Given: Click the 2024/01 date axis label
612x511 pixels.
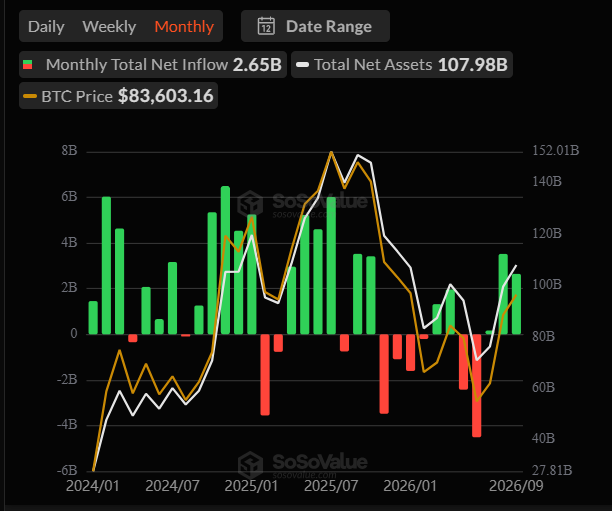Looking at the screenshot, I should pos(93,486).
